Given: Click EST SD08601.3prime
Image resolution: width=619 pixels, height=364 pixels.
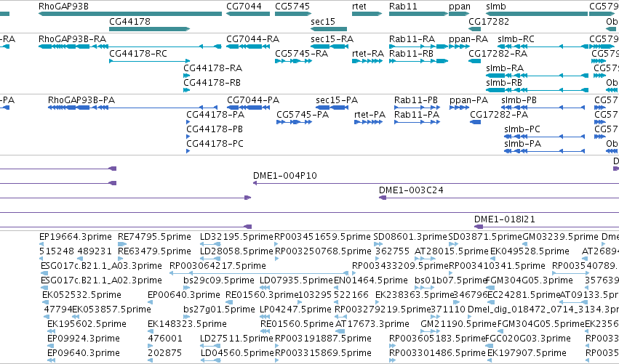Looking at the screenshot, I should [410, 237].
